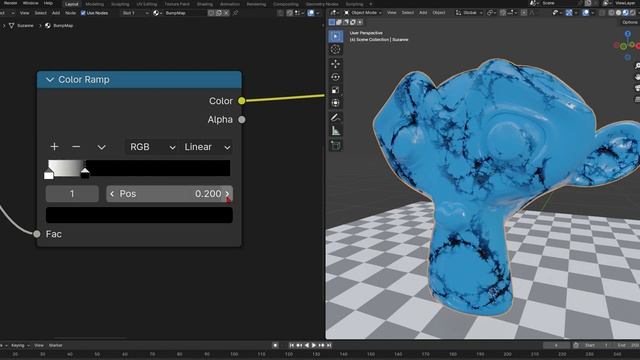Viewport: 640px width, 360px height.
Task: Switch to solid viewport shading
Action: [x=618, y=13]
